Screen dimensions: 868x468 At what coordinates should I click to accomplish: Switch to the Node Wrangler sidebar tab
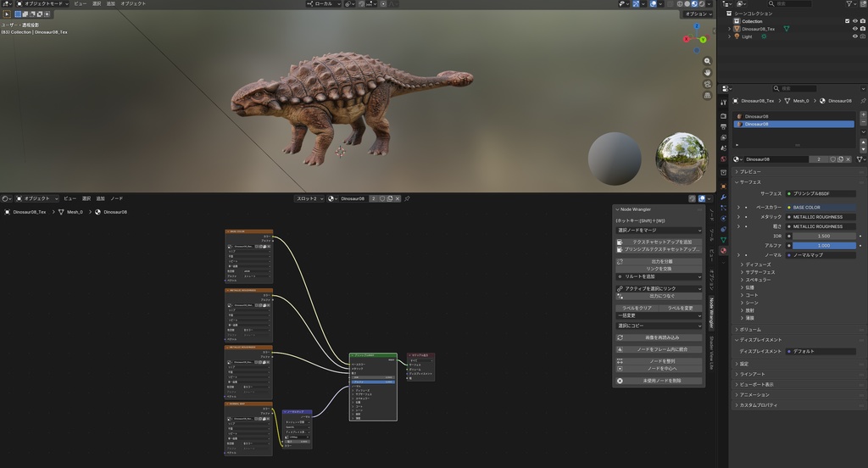click(x=712, y=313)
